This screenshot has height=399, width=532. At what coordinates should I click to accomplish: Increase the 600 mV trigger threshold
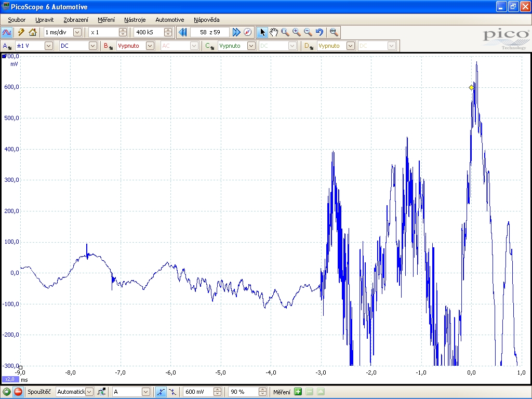(x=217, y=390)
